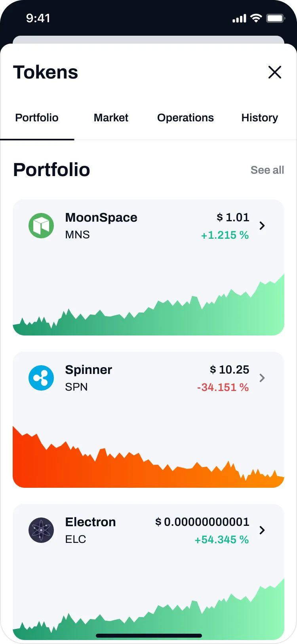Expand MoonSpace details via chevron arrow
297x644 pixels.
(x=262, y=226)
